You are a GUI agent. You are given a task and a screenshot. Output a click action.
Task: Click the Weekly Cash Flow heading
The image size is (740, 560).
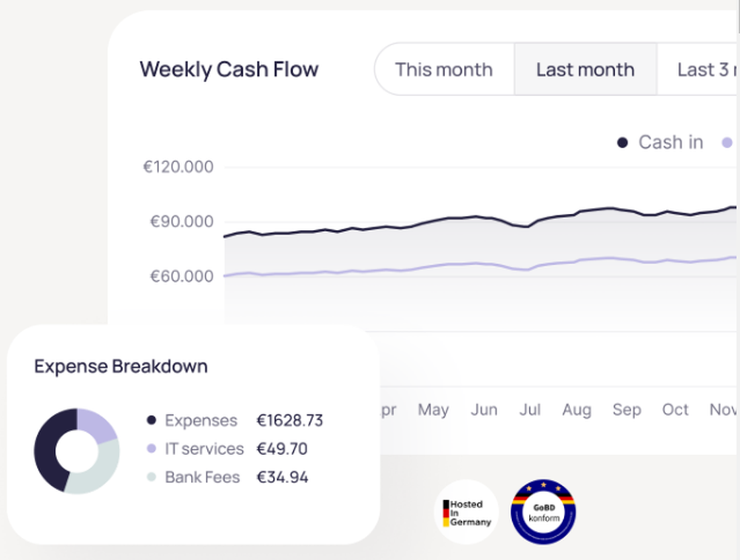229,70
